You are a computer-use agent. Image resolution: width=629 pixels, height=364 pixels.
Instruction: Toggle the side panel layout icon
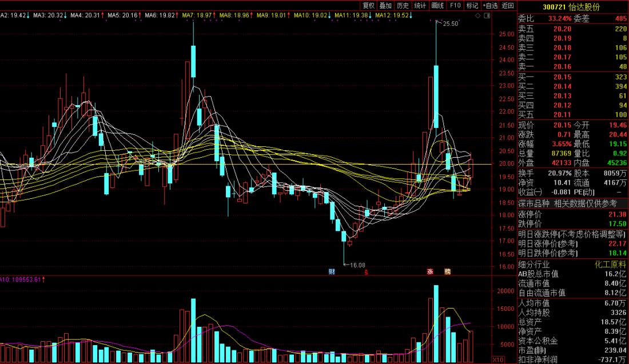(487, 15)
